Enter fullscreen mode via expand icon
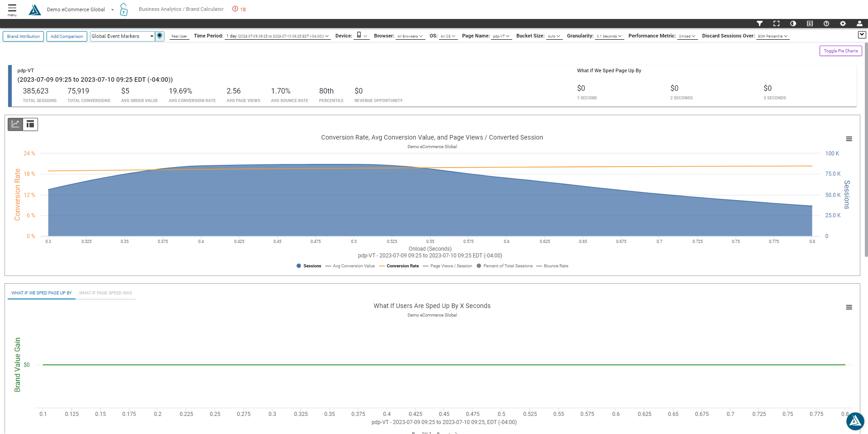 pos(776,23)
